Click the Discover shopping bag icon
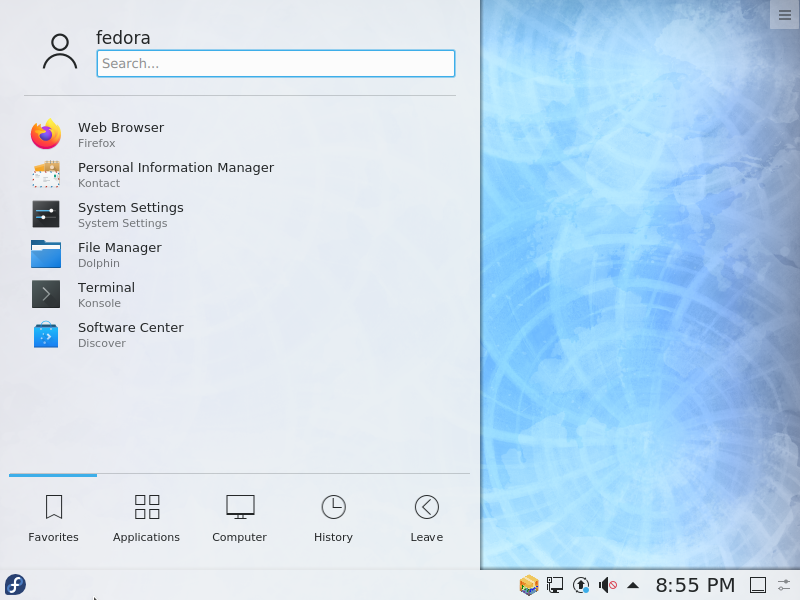The width and height of the screenshot is (800, 600). point(46,334)
